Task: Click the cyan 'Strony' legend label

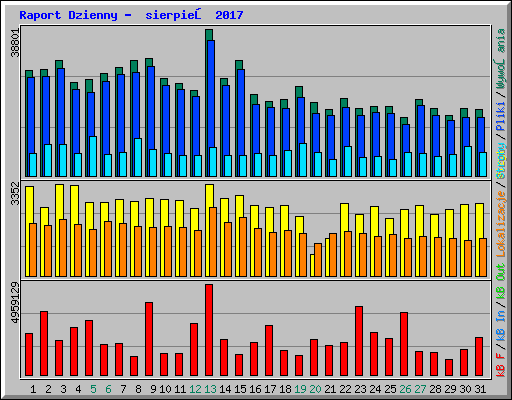Action: coord(501,161)
